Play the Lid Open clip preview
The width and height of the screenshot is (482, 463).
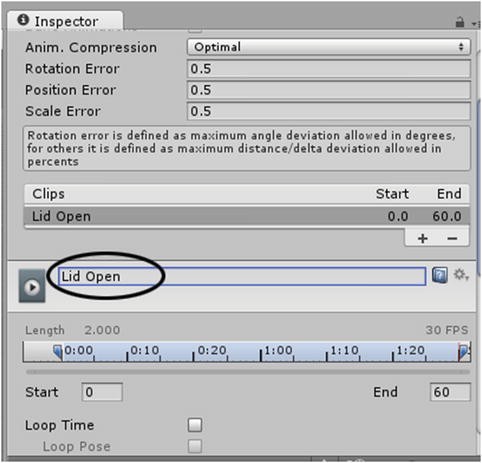(32, 286)
